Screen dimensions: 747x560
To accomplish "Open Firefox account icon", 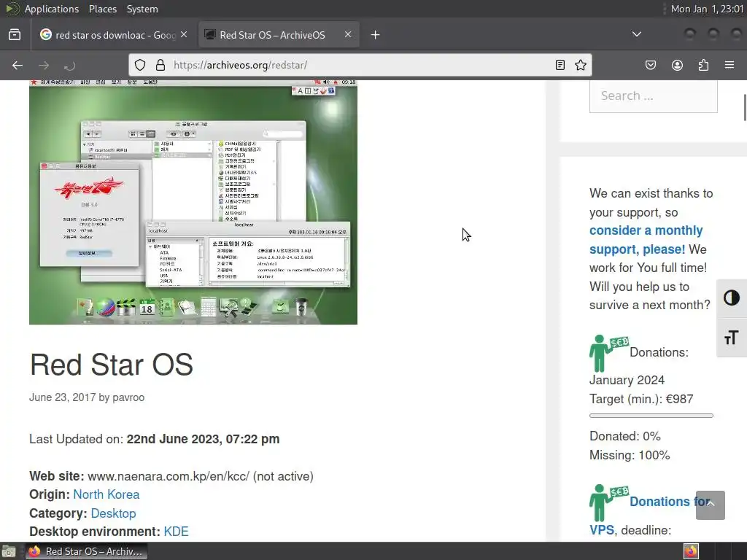I will tap(677, 65).
